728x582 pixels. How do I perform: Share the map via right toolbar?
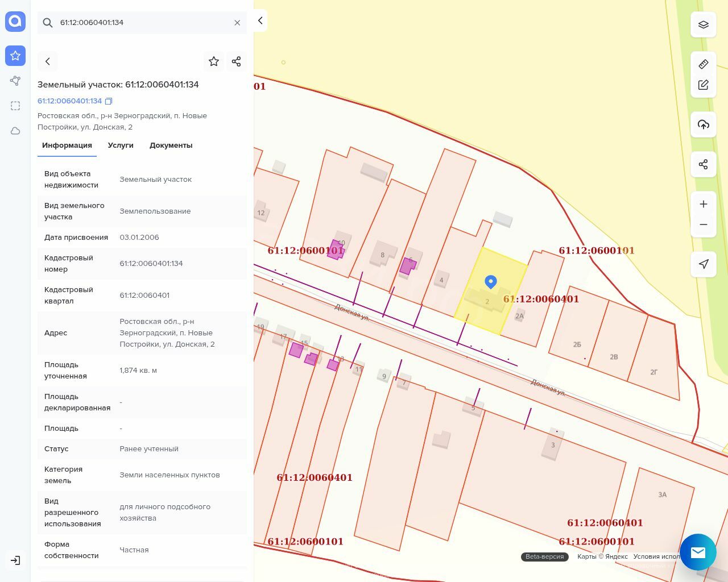click(703, 164)
